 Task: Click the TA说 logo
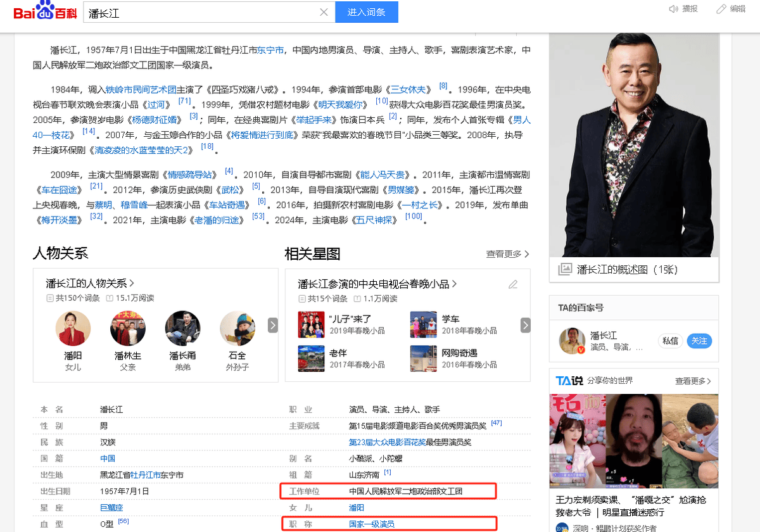pyautogui.click(x=569, y=381)
